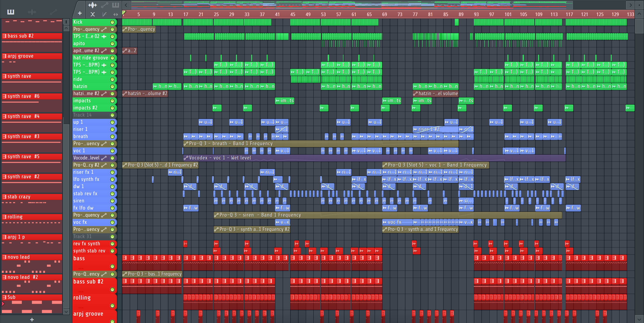Select the 'rolling' pattern in picker
This screenshot has width=644, height=323.
32,217
